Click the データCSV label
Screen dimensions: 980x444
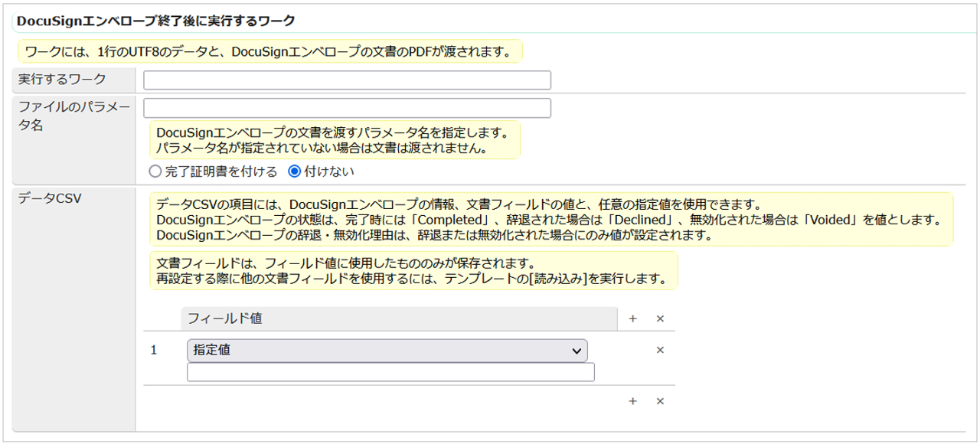(50, 198)
